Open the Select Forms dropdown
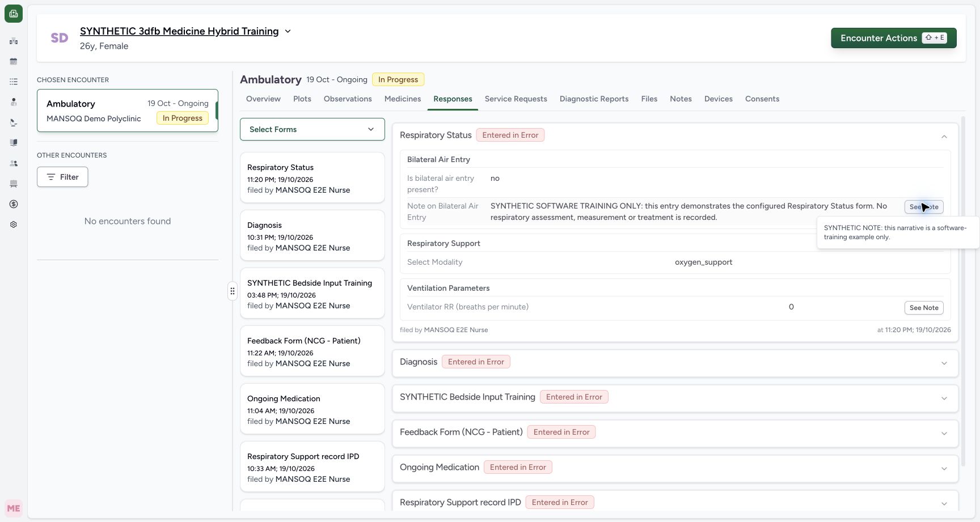This screenshot has height=522, width=980. pyautogui.click(x=312, y=129)
